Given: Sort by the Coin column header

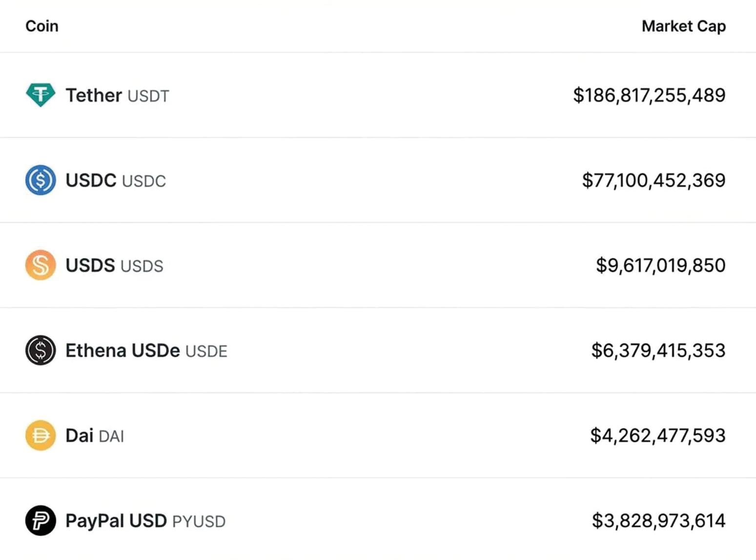Looking at the screenshot, I should tap(42, 26).
